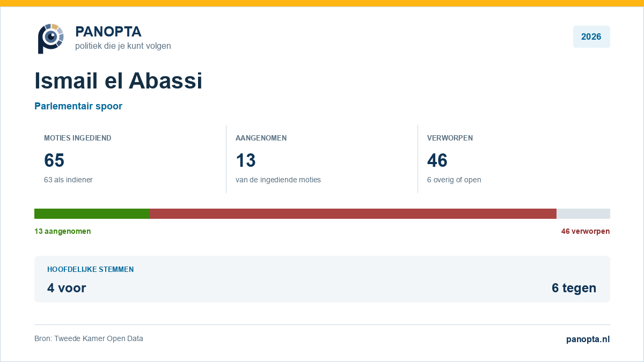Click '4 voor' in Hoofdelijke stemmen
The width and height of the screenshot is (644, 362).
coord(67,288)
